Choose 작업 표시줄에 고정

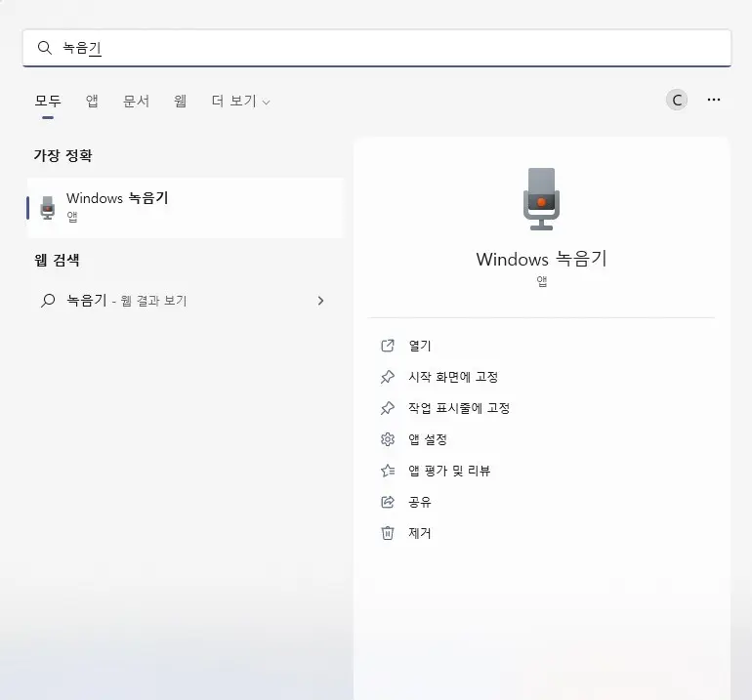tap(459, 408)
